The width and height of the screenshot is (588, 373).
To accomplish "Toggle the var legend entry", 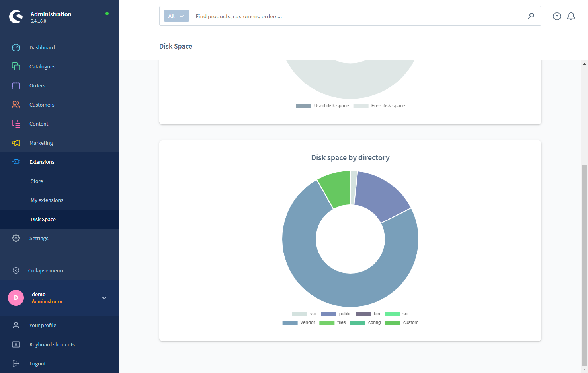I will click(x=305, y=314).
